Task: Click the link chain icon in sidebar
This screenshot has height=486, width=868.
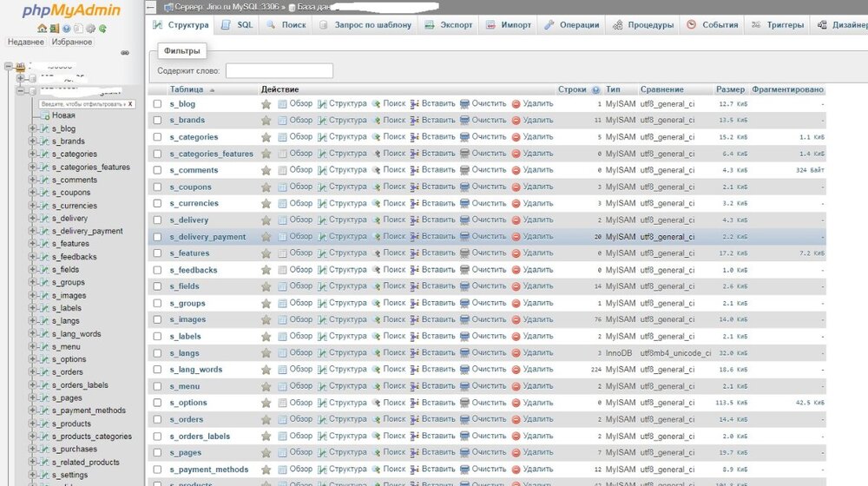Action: click(x=124, y=53)
